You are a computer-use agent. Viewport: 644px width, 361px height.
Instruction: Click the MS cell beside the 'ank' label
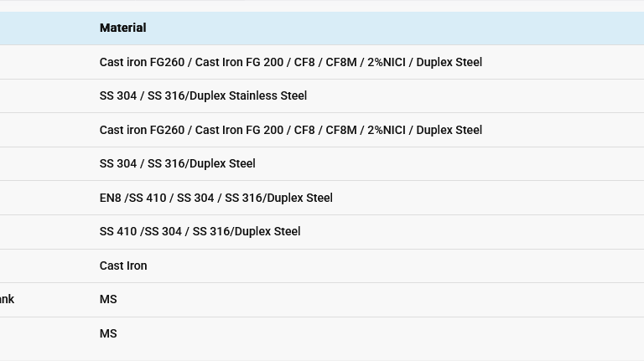[x=108, y=300]
